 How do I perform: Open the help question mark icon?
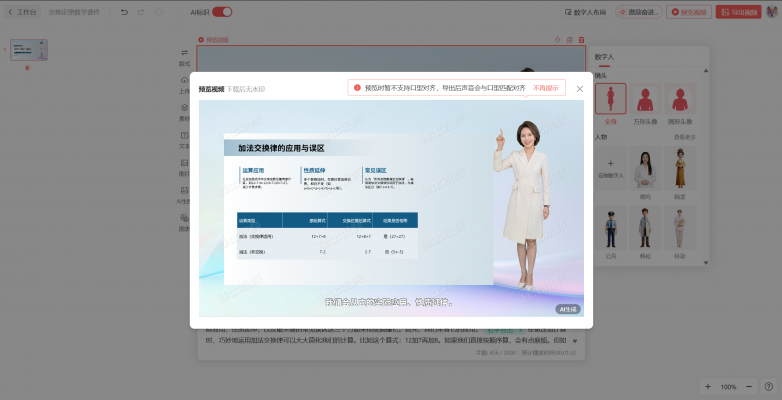click(x=768, y=386)
